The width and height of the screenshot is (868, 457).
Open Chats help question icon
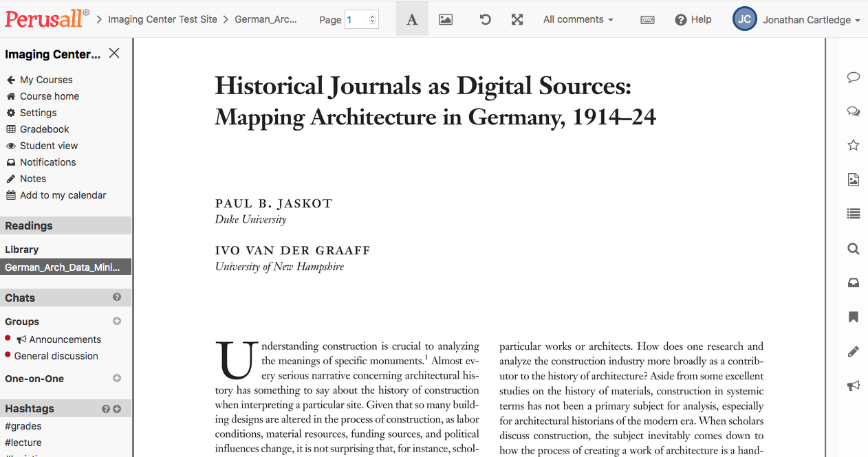click(117, 297)
